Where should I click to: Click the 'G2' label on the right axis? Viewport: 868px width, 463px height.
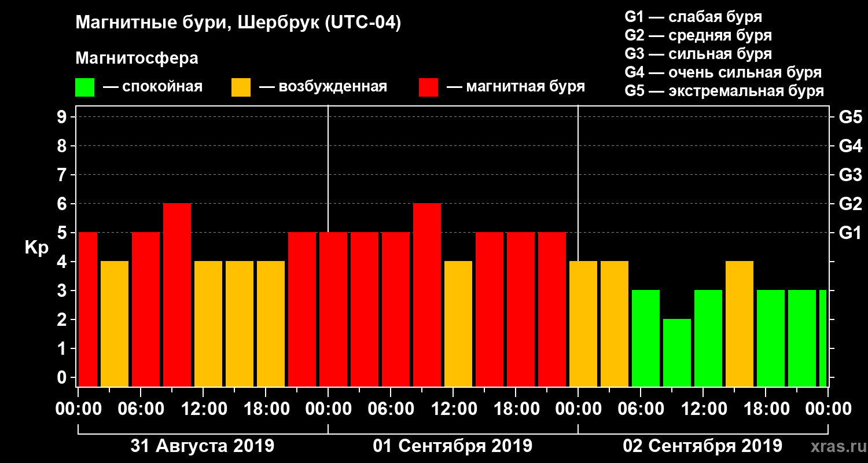pos(850,204)
